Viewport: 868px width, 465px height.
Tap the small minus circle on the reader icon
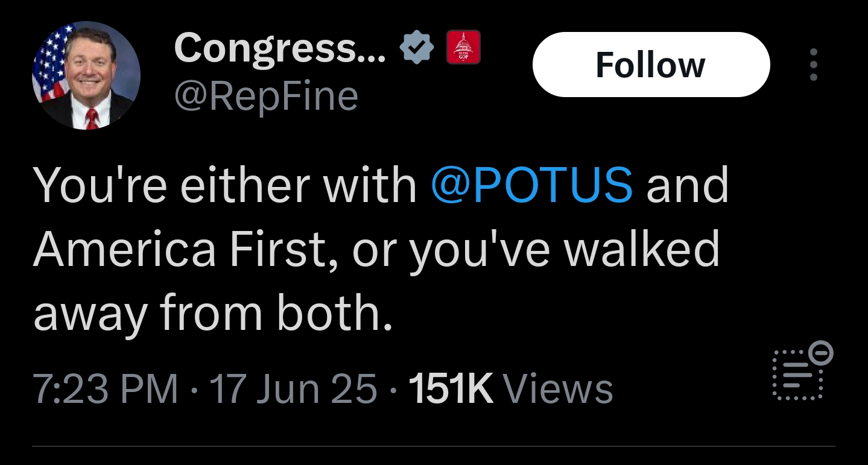click(822, 351)
